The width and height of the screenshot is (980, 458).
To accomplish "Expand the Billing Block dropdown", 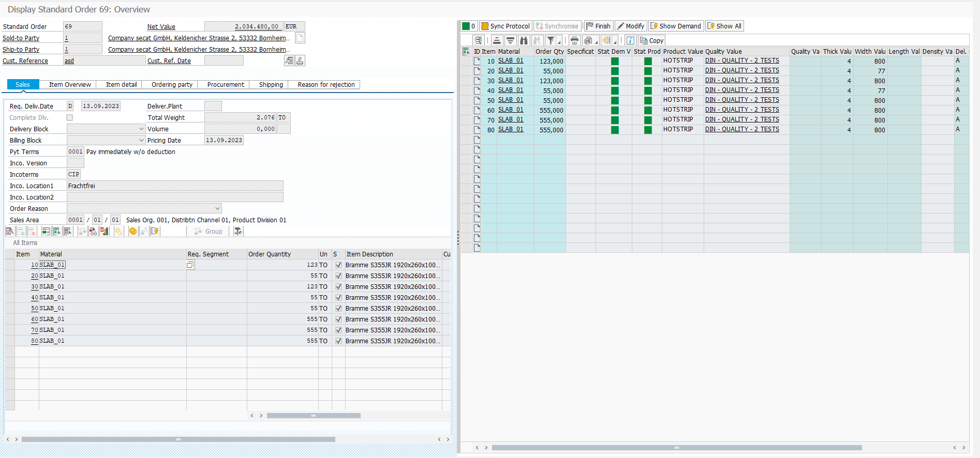I will pos(141,141).
